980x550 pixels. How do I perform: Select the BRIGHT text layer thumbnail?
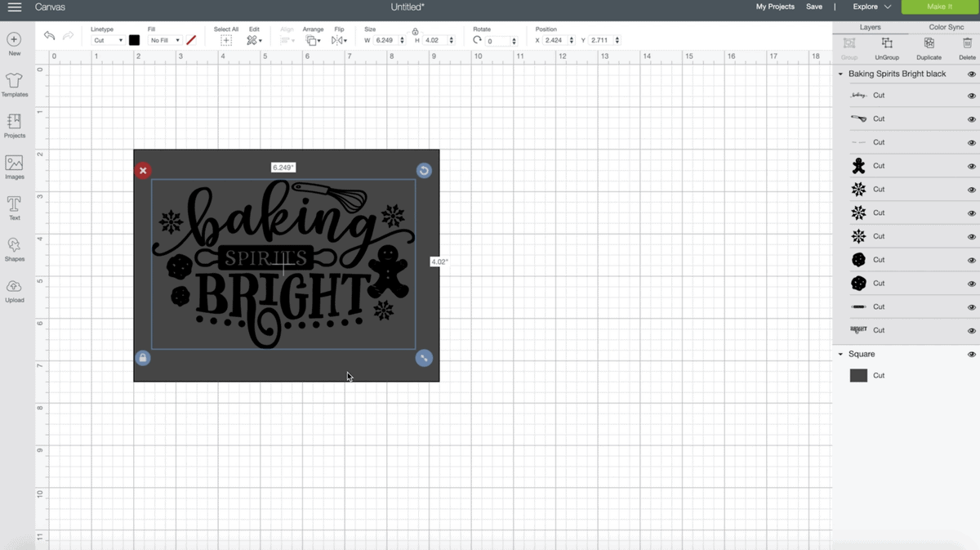[858, 330]
